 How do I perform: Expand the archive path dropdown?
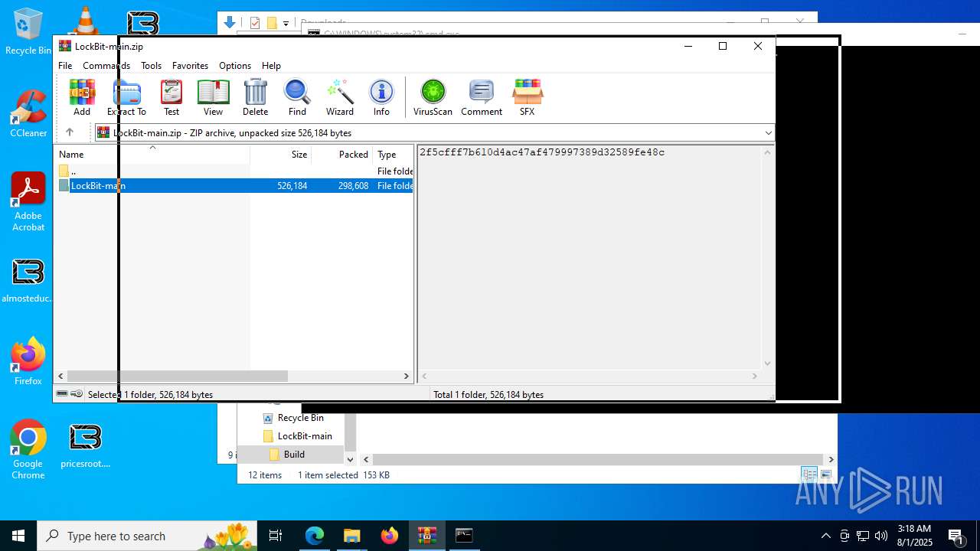[768, 133]
